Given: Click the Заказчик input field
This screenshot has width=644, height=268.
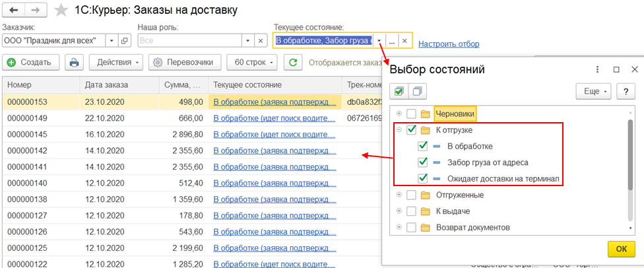Looking at the screenshot, I should 54,41.
